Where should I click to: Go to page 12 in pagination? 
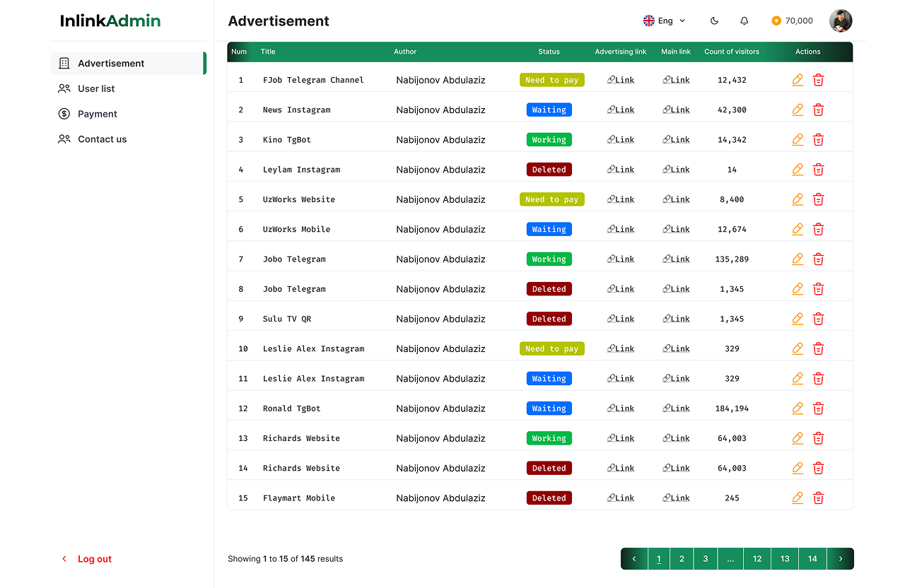point(757,559)
